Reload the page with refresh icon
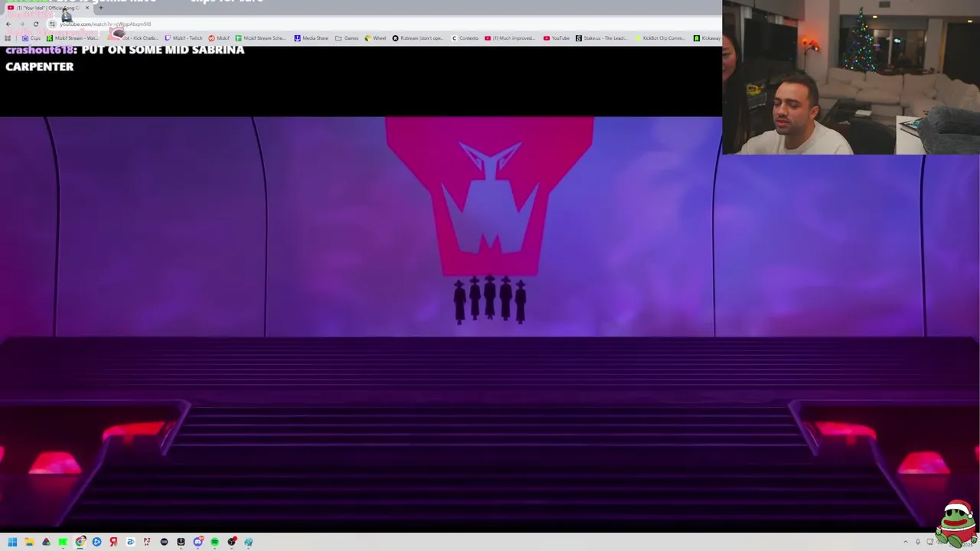The width and height of the screenshot is (980, 551). point(35,24)
